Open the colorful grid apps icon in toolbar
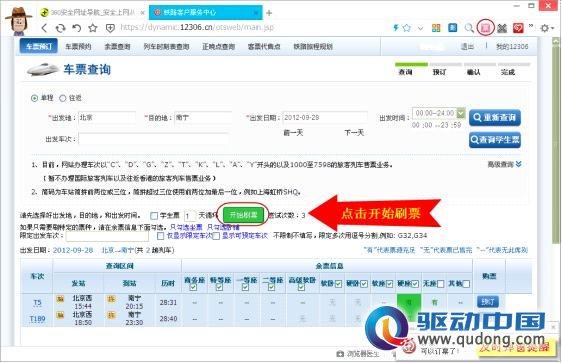The height and width of the screenshot is (363, 562). coord(436,28)
